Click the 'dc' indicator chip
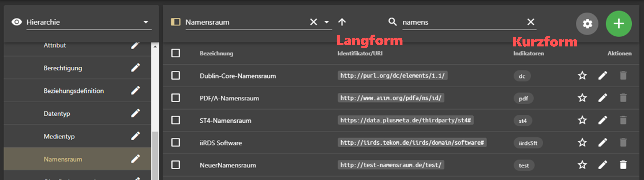Viewport: 644px width, 180px height. [522, 76]
